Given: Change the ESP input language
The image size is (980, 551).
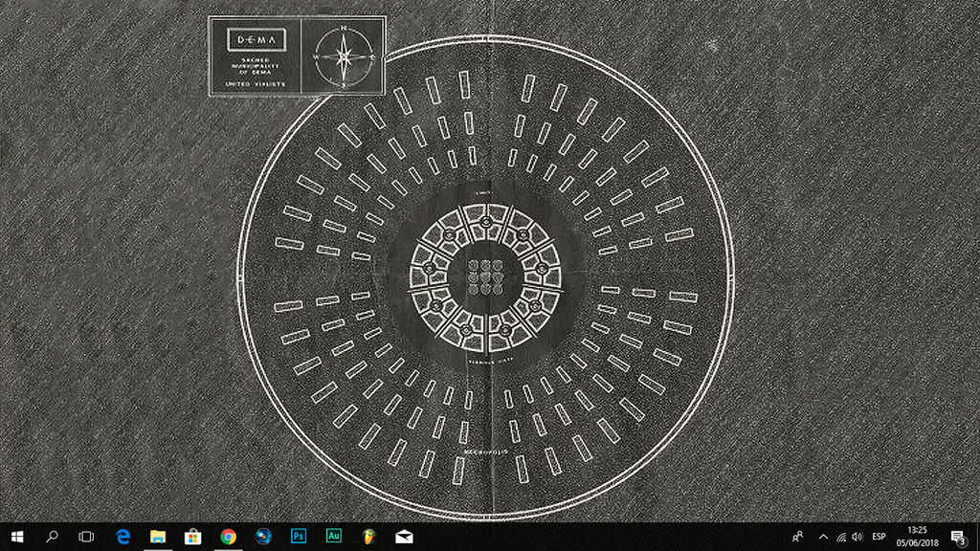Looking at the screenshot, I should tap(879, 537).
